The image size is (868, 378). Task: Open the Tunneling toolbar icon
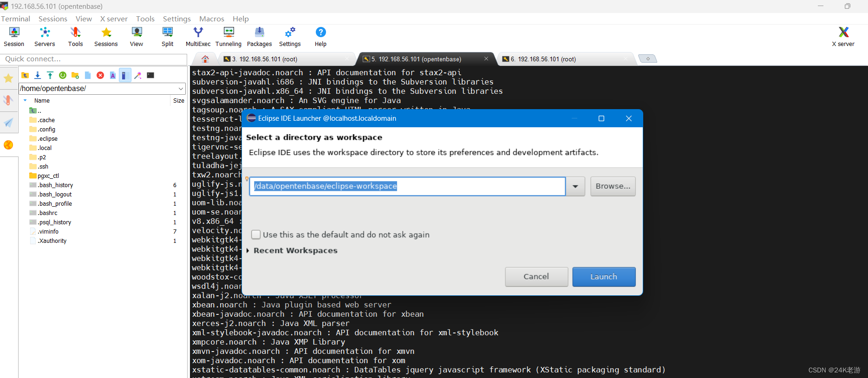tap(228, 37)
